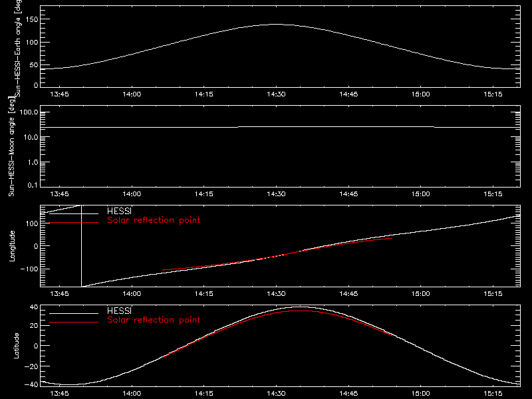Image resolution: width=532 pixels, height=399 pixels.
Task: Click HESSI legend label in Longitude plot
Action: coord(119,211)
